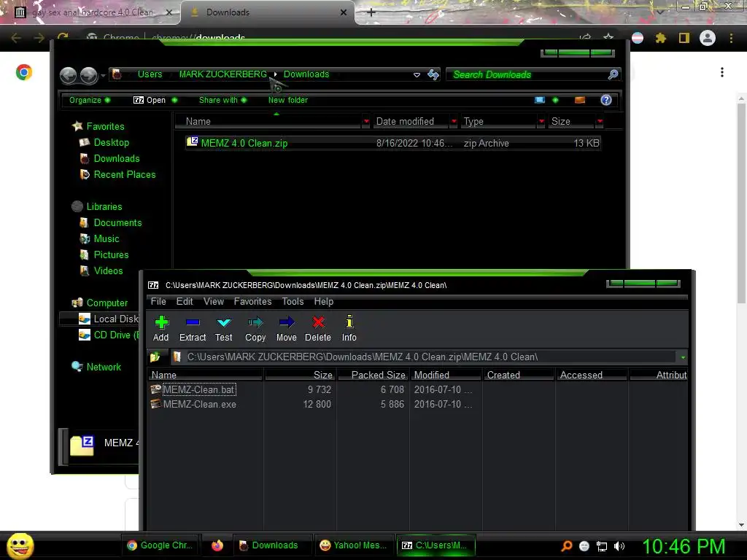747x560 pixels.
Task: Click the Move button in 7-Zip toolbar
Action: point(286,329)
